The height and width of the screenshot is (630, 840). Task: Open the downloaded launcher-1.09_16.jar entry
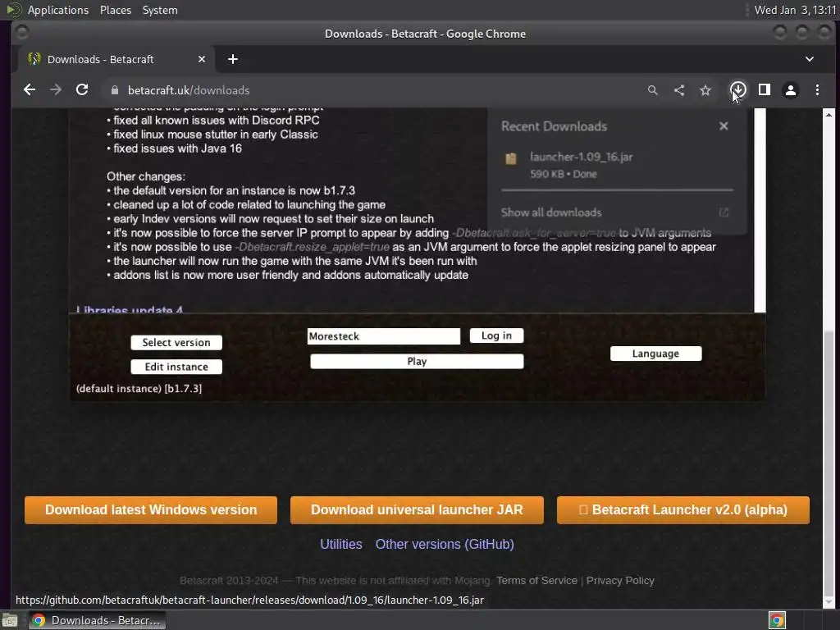[x=617, y=165]
